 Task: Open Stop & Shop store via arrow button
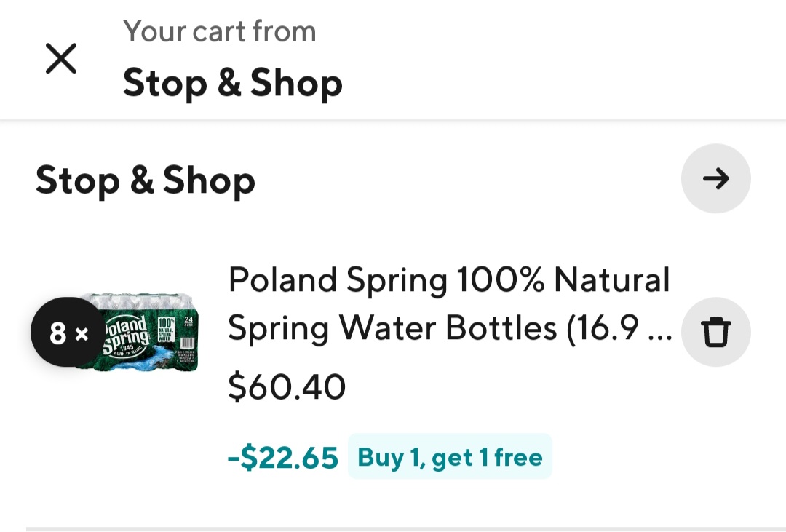716,178
